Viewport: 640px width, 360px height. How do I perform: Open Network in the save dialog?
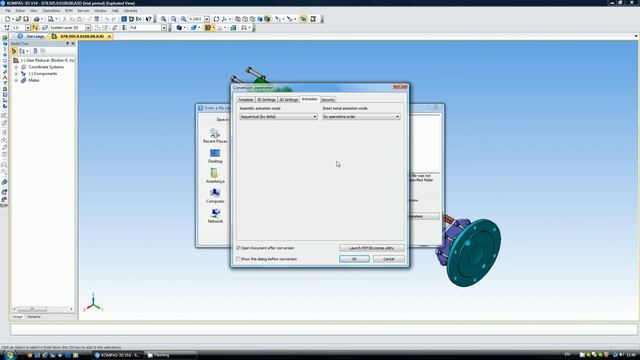(215, 216)
